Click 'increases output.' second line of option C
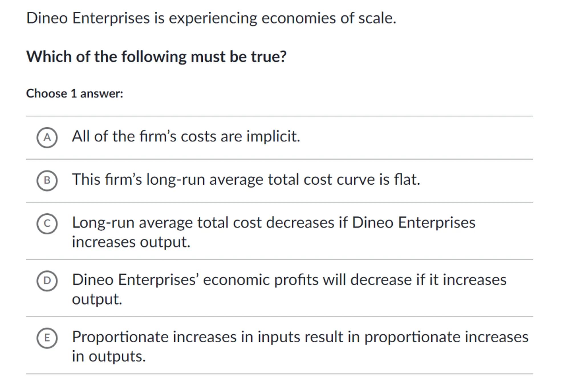 (x=131, y=242)
